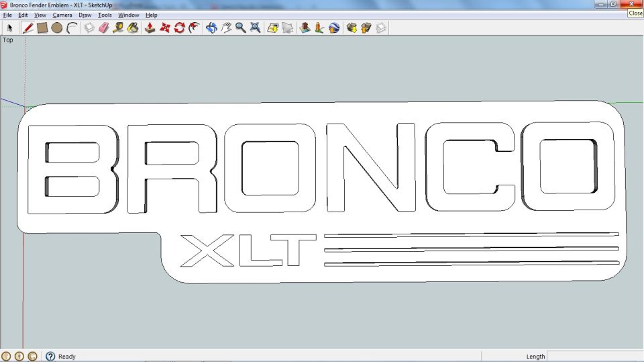644x362 pixels.
Task: Open the Help menu
Action: pos(152,15)
